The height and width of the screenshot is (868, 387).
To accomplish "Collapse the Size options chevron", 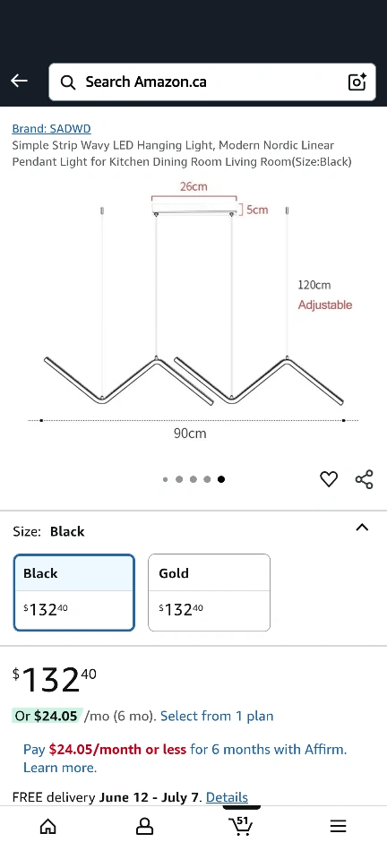I will (362, 527).
